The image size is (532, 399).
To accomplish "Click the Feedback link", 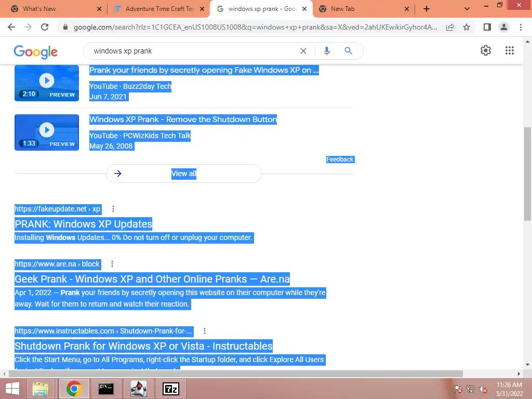I will pos(340,159).
